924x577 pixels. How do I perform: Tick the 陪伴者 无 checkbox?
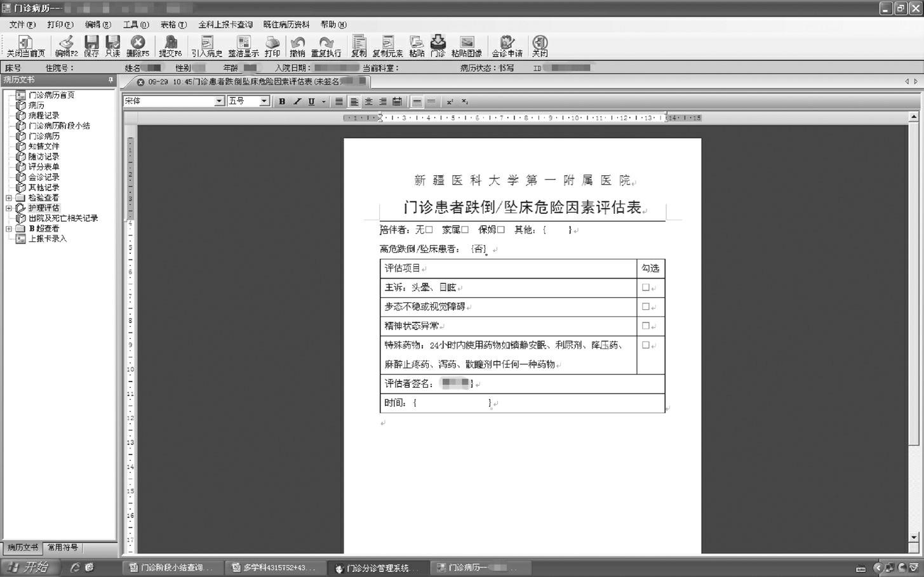(429, 230)
